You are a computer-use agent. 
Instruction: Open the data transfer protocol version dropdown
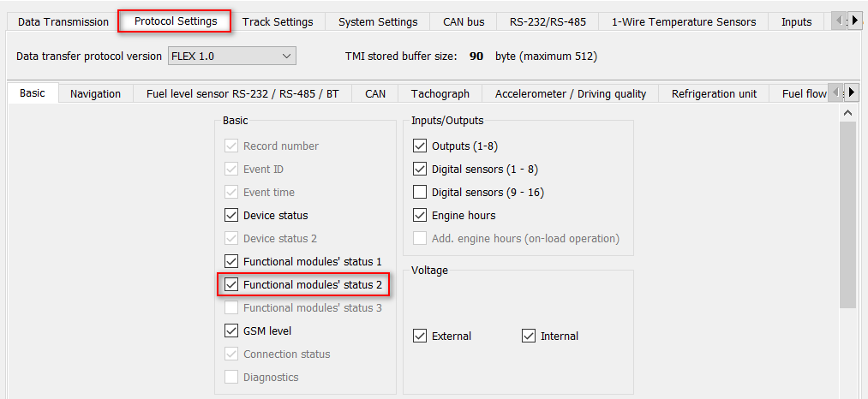232,57
